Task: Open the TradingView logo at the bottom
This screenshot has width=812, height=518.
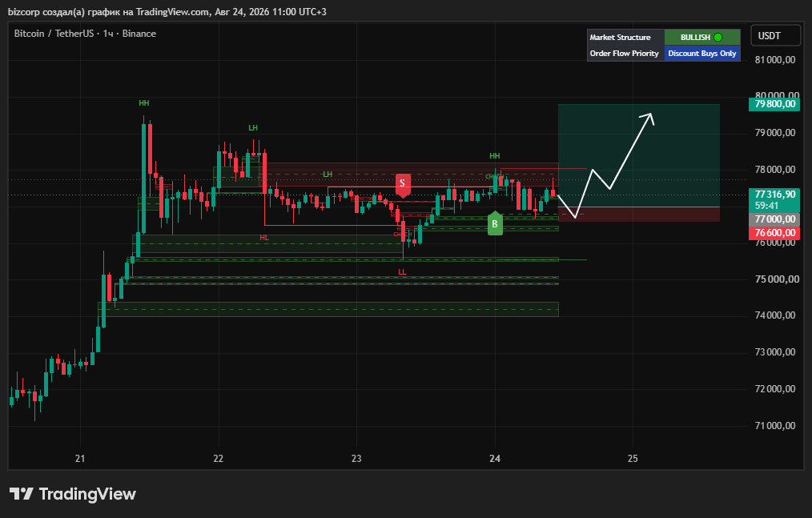Action: (73, 494)
